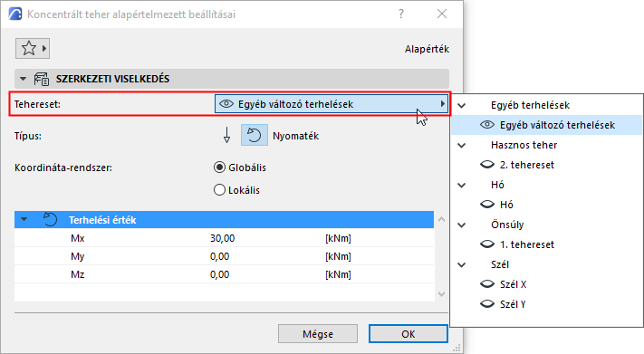The image size is (644, 354).
Task: Click the Alapérték label
Action: point(427,49)
